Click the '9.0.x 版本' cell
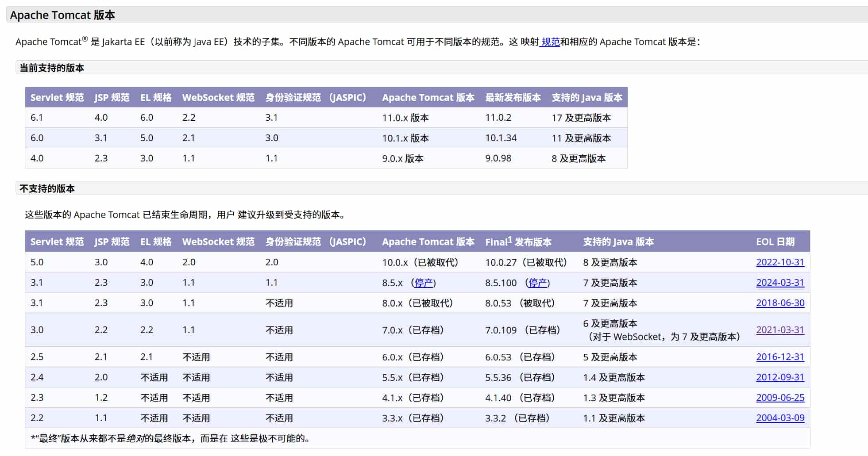Screen dimensions: 868x456 click(403, 158)
